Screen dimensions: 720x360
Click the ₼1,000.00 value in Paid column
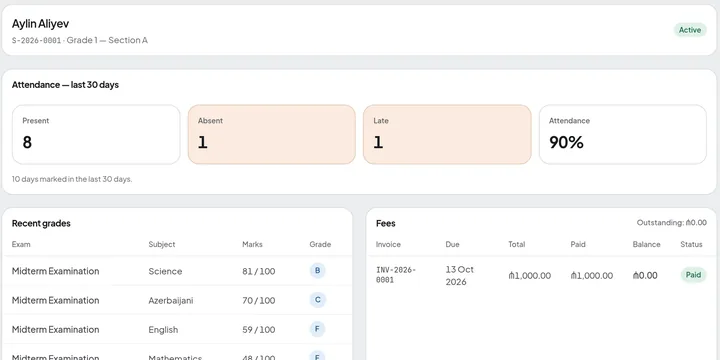592,276
